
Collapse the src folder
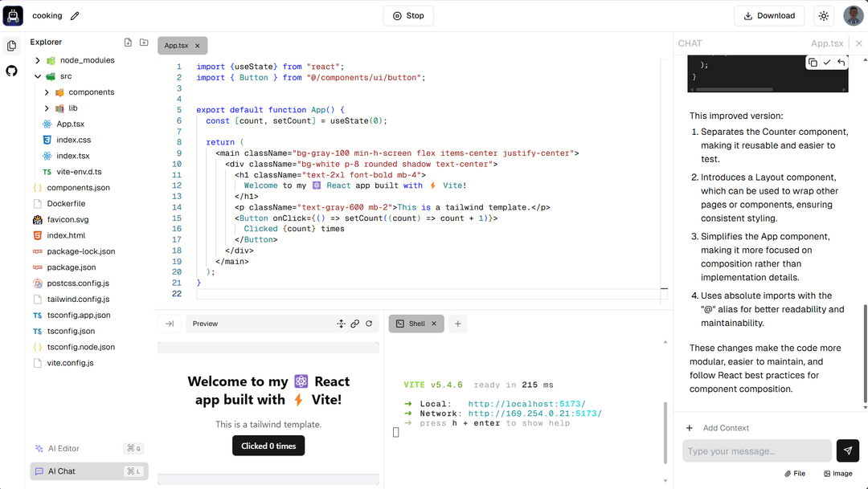tap(37, 76)
